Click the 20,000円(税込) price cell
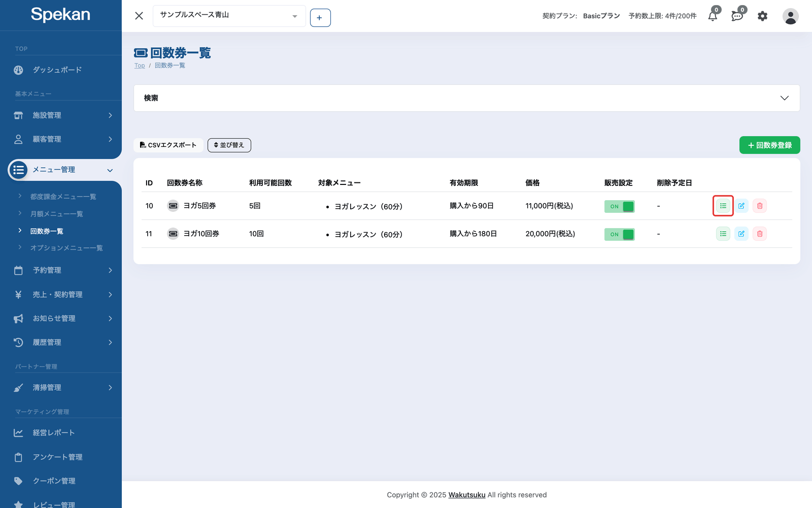This screenshot has height=508, width=812. (550, 234)
